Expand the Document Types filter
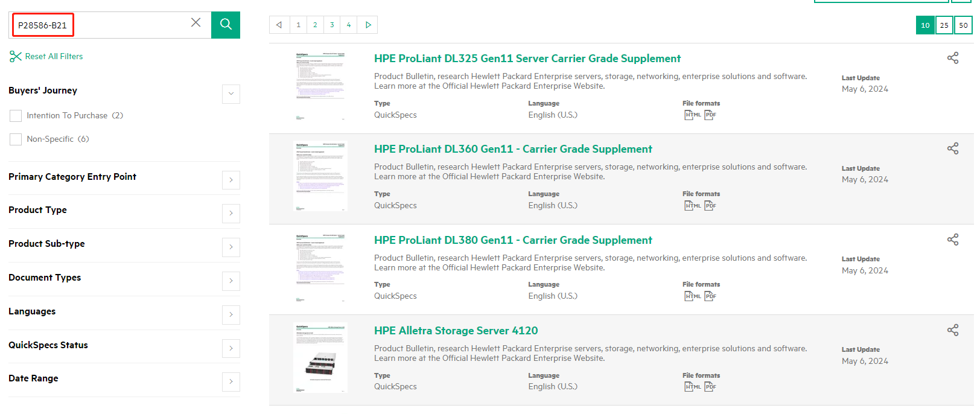This screenshot has width=980, height=414. tap(231, 281)
